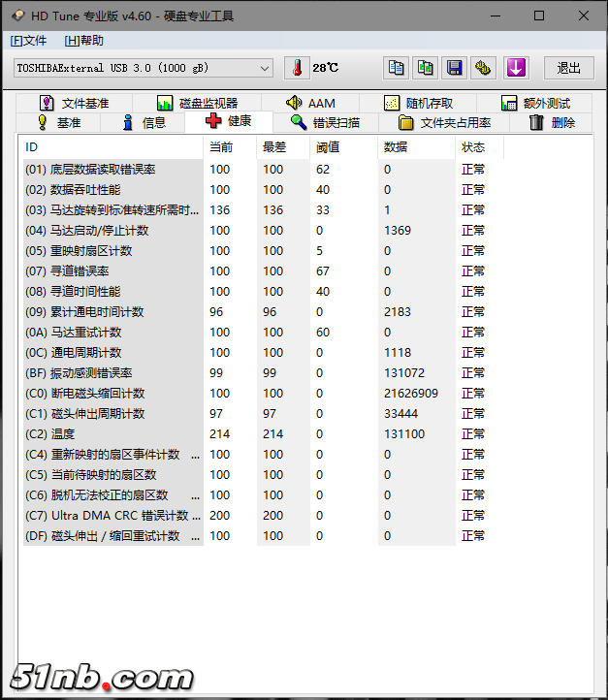Click the thermometer temperature icon
Viewport: 608px width, 700px height.
pos(297,68)
